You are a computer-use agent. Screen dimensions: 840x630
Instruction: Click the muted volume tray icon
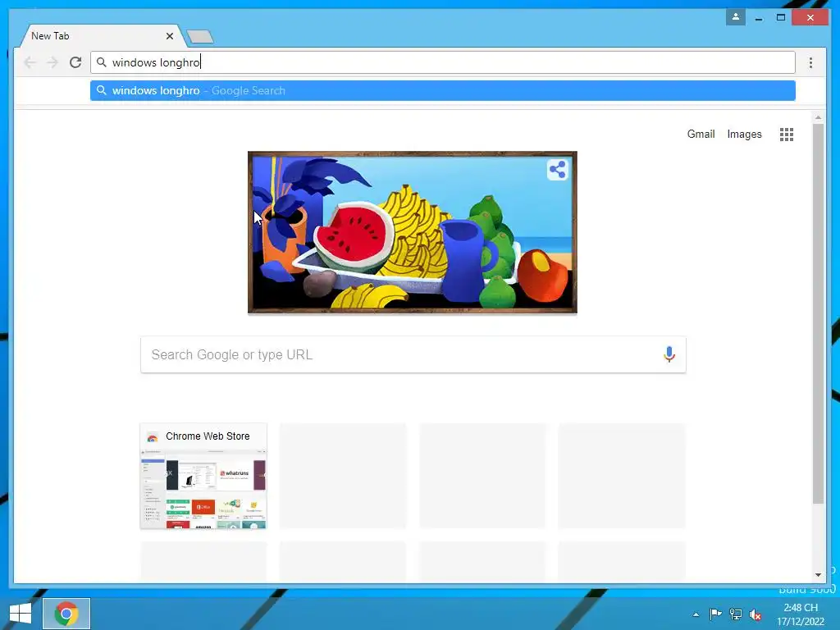pyautogui.click(x=756, y=614)
